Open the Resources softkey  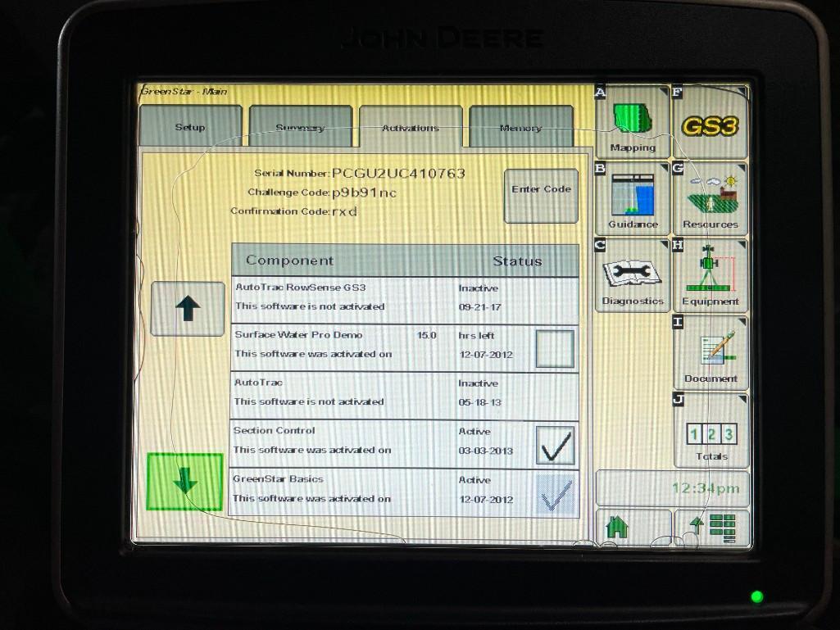(x=710, y=199)
